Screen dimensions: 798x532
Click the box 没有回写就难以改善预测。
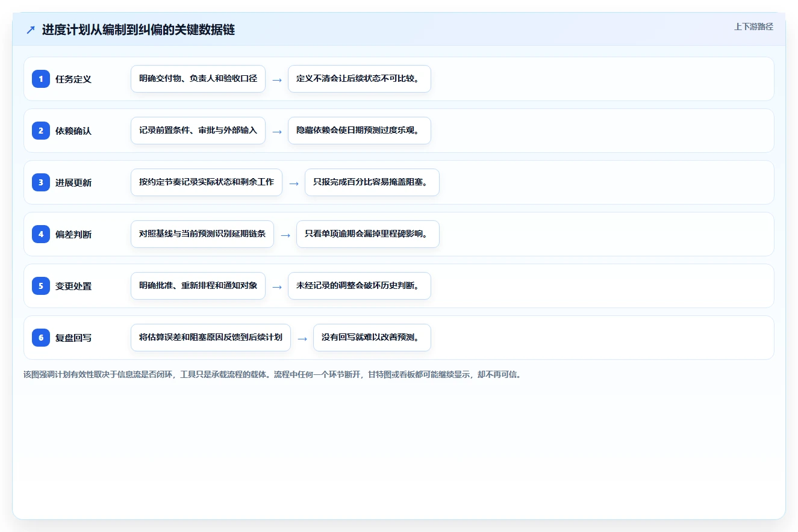tap(372, 338)
